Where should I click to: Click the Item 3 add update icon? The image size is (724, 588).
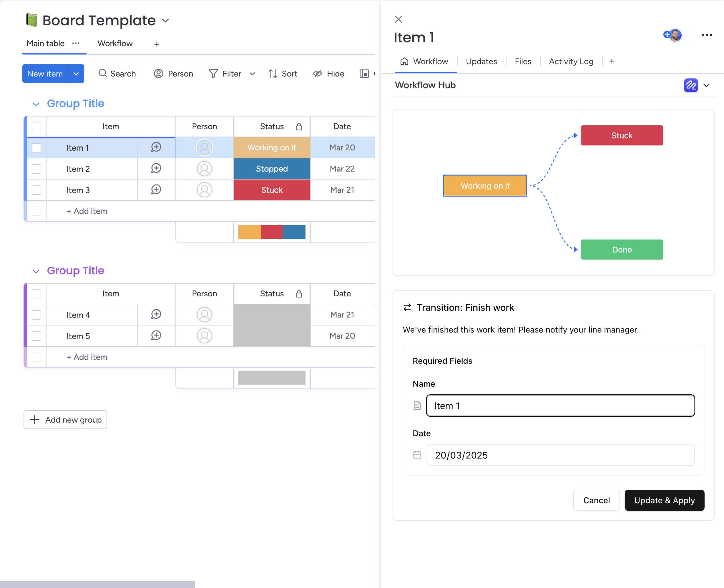[156, 190]
